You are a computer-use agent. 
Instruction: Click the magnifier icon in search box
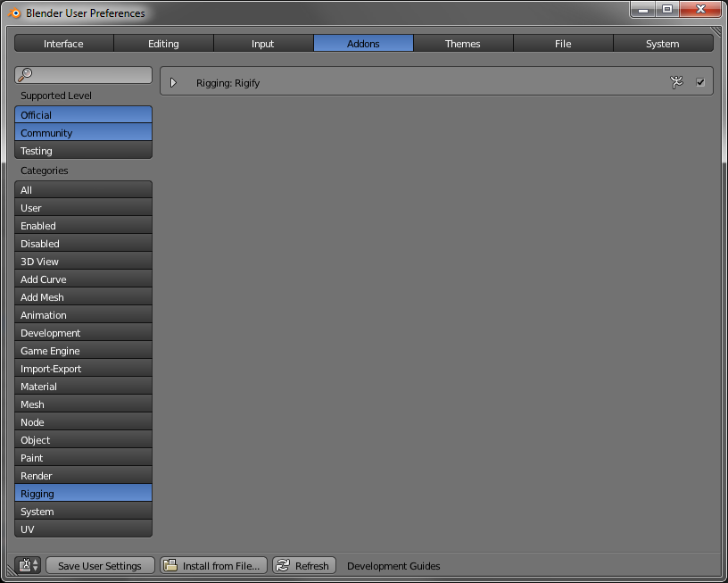[25, 75]
